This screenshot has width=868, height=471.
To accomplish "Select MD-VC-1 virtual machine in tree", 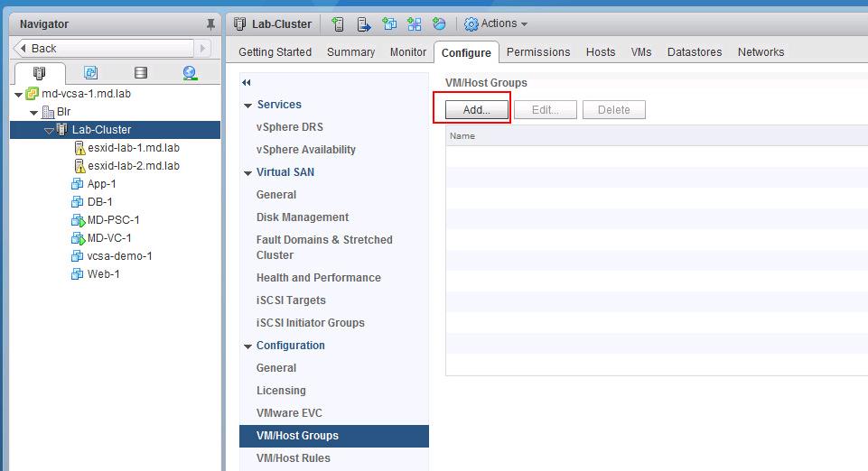I will 108,238.
